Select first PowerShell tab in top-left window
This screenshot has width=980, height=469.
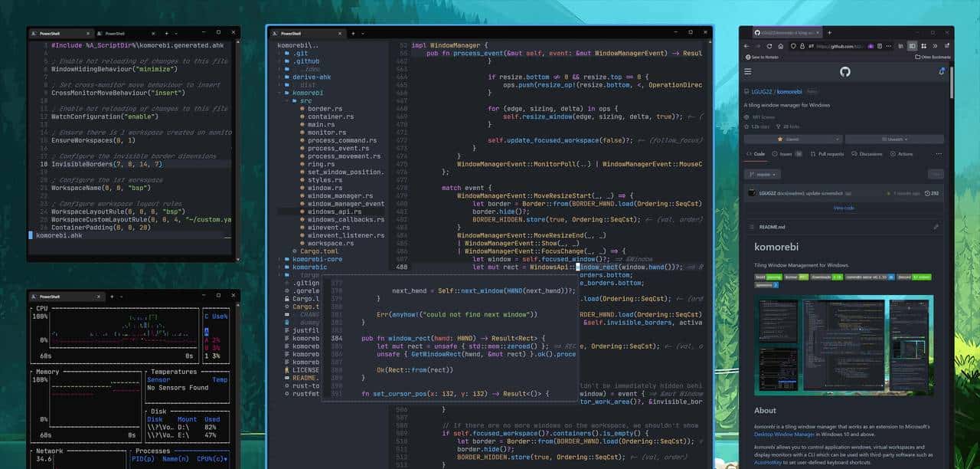click(x=61, y=33)
